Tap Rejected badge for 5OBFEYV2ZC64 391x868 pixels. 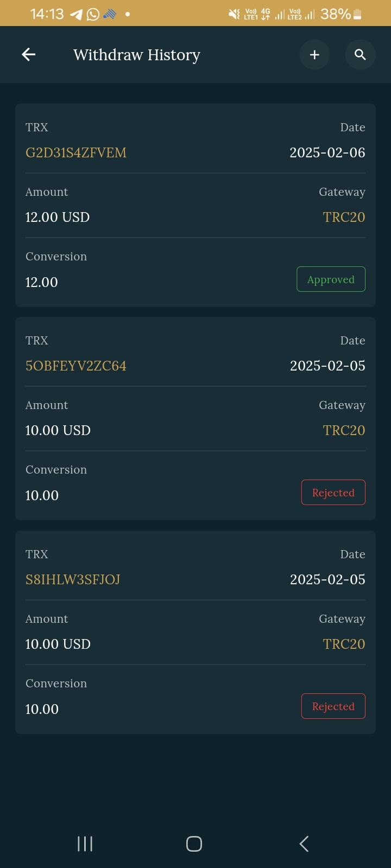[x=333, y=493]
